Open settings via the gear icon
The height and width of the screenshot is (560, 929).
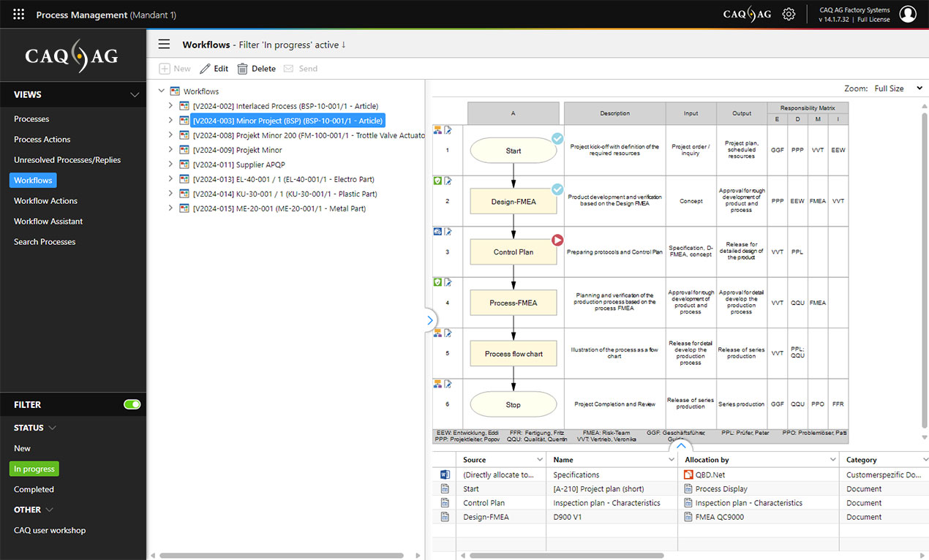tap(789, 15)
